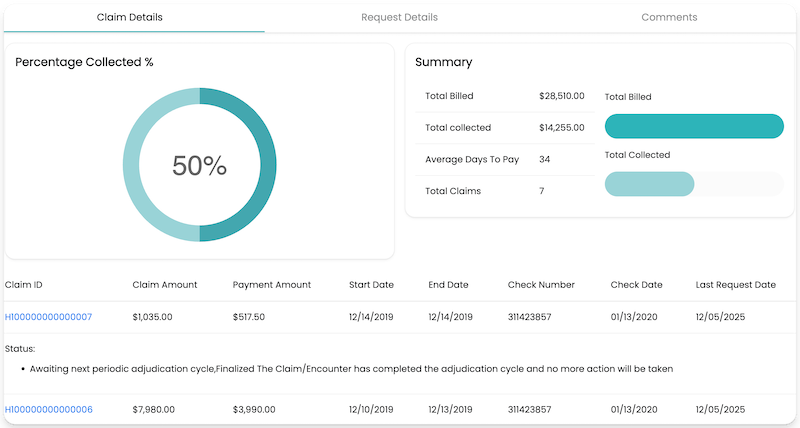Open claim link H100000000000007
The image size is (800, 428).
pos(49,317)
